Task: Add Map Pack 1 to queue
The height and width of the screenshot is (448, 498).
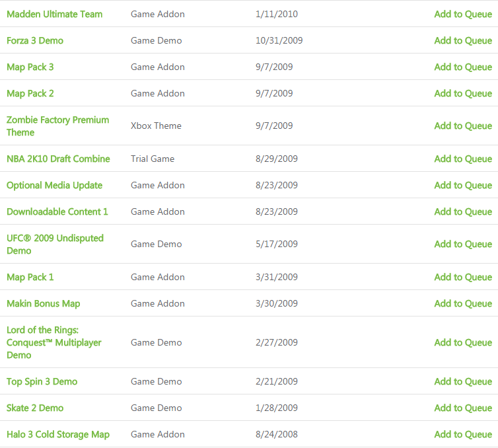Action: pyautogui.click(x=463, y=277)
